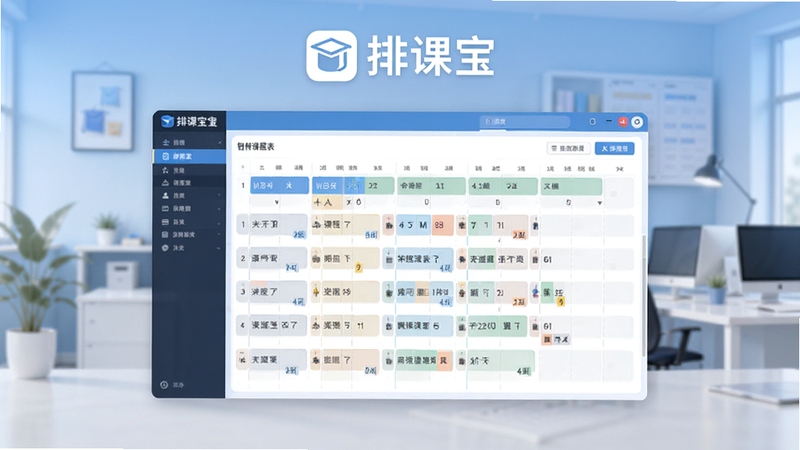Image resolution: width=800 pixels, height=450 pixels.
Task: Click the orange '+人' cell below the header row
Action: [x=327, y=203]
